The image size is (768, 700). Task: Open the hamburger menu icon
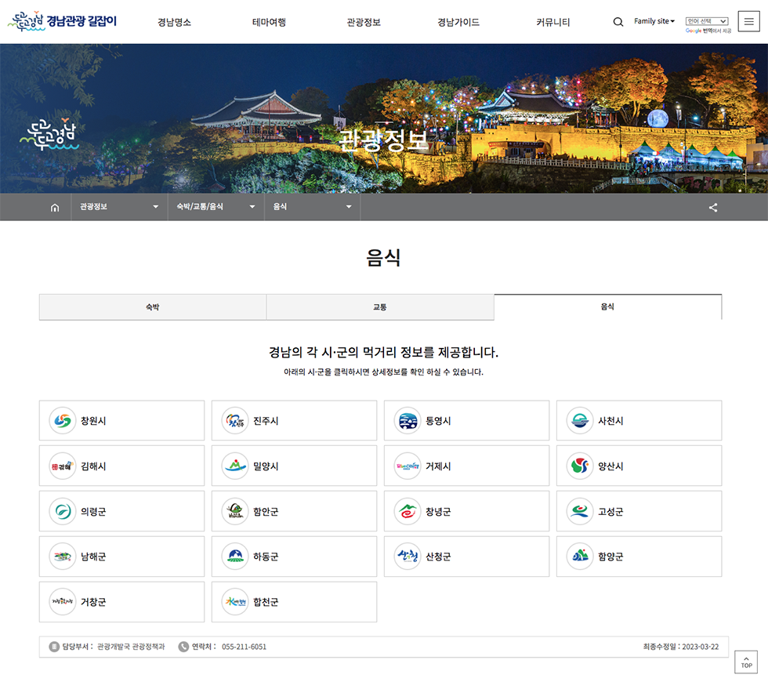(x=750, y=22)
